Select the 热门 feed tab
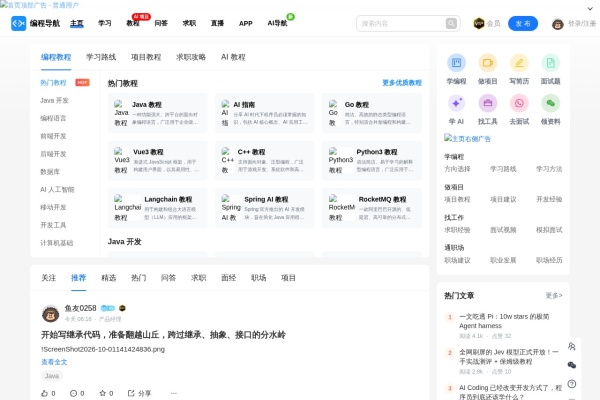 click(x=139, y=278)
